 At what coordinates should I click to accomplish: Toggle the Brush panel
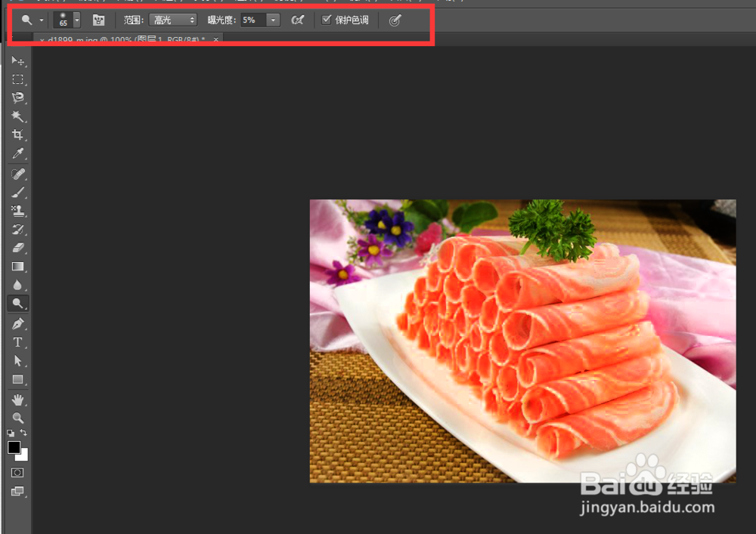[x=98, y=20]
